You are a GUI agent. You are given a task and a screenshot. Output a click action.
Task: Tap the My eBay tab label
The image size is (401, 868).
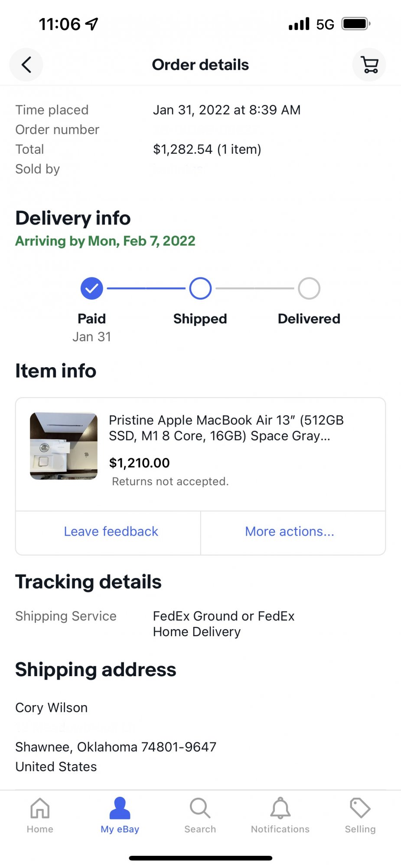120,829
